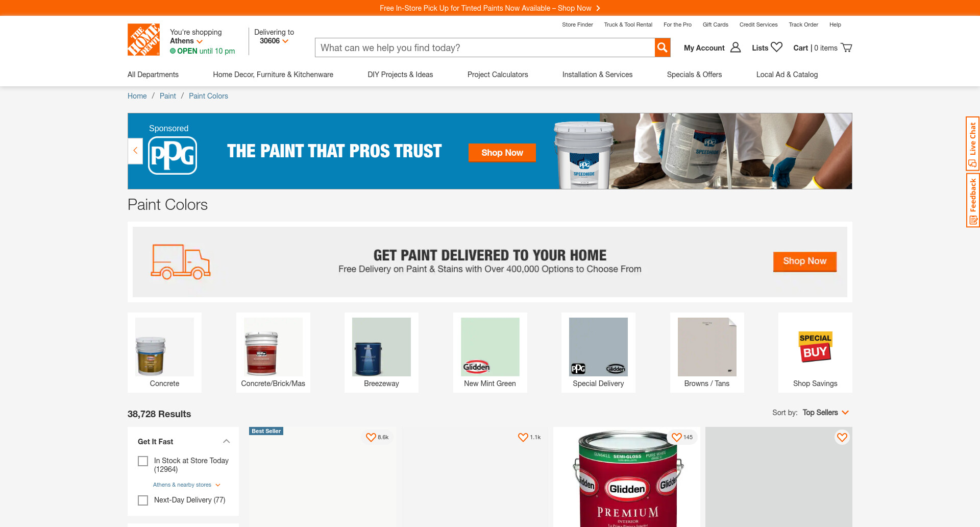Favorite the Best Seller product with 8.6k heart
This screenshot has width=980, height=527.
pyautogui.click(x=371, y=437)
